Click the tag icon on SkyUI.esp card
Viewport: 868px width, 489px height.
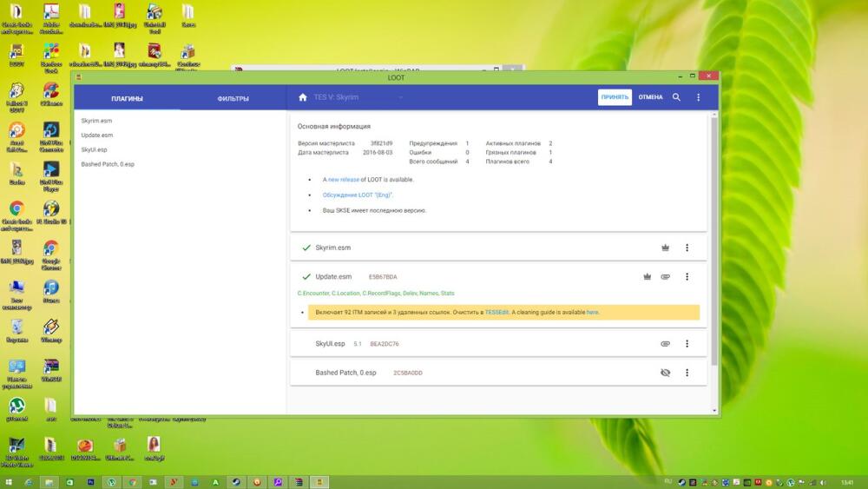coord(666,344)
